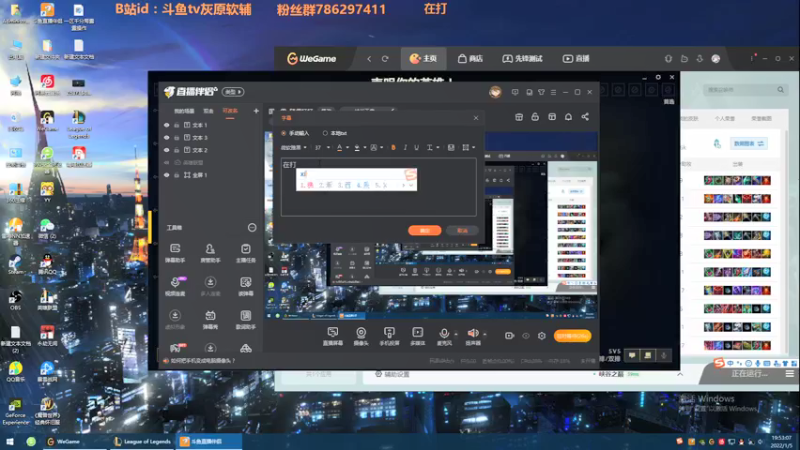Open the text color A dropdown arrow

pyautogui.click(x=347, y=148)
